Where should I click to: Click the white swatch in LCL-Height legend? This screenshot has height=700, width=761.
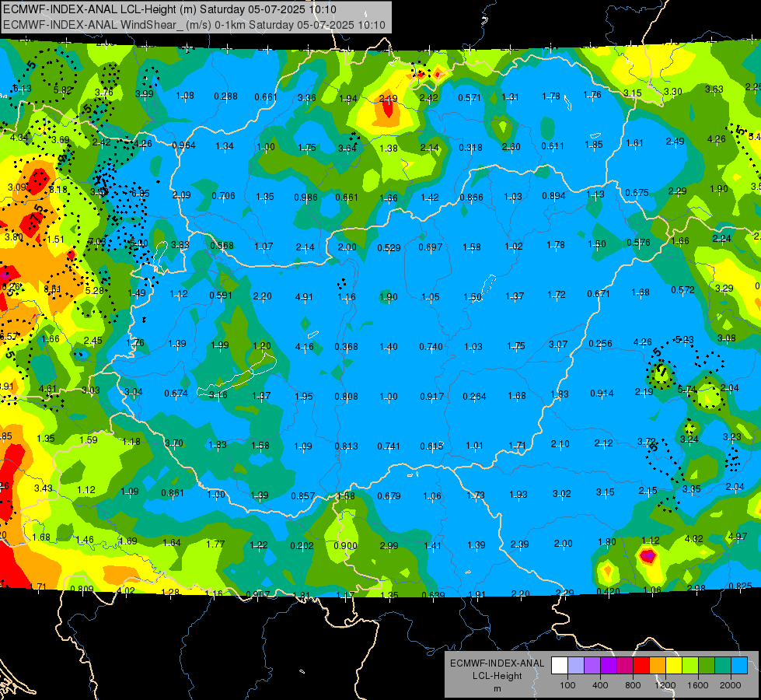tap(560, 666)
